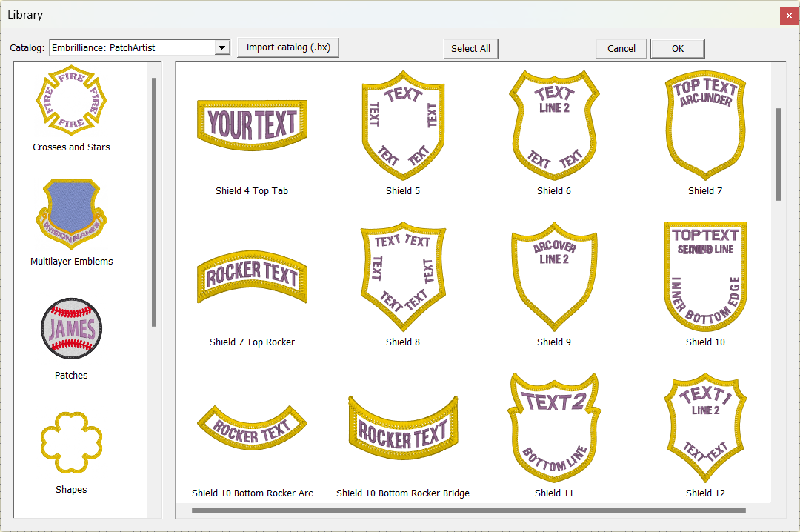Select the Shield 9 arc-over design
800x532 pixels.
(x=554, y=276)
